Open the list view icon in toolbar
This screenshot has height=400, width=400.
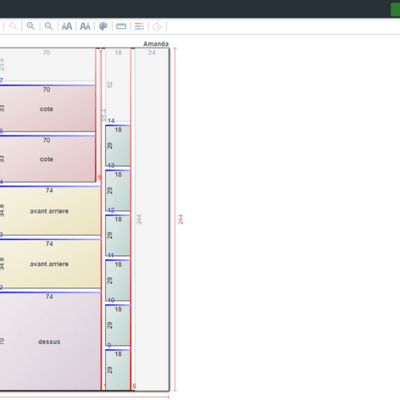click(139, 26)
